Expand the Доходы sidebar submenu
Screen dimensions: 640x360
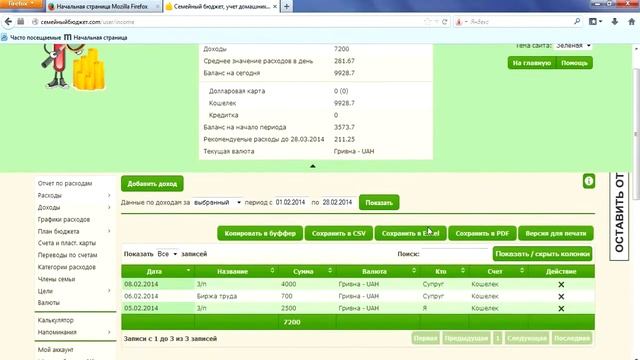pyautogui.click(x=109, y=207)
